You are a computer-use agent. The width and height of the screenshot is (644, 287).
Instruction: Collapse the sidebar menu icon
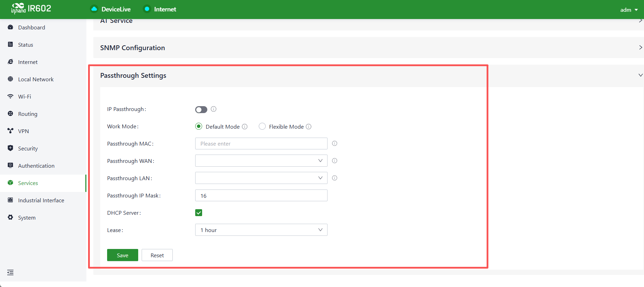pos(10,272)
